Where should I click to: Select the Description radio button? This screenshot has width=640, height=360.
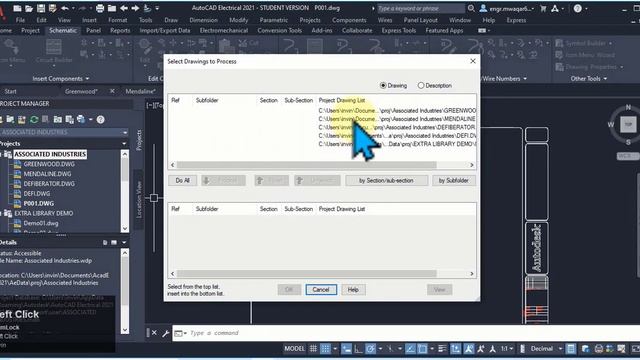pos(421,86)
